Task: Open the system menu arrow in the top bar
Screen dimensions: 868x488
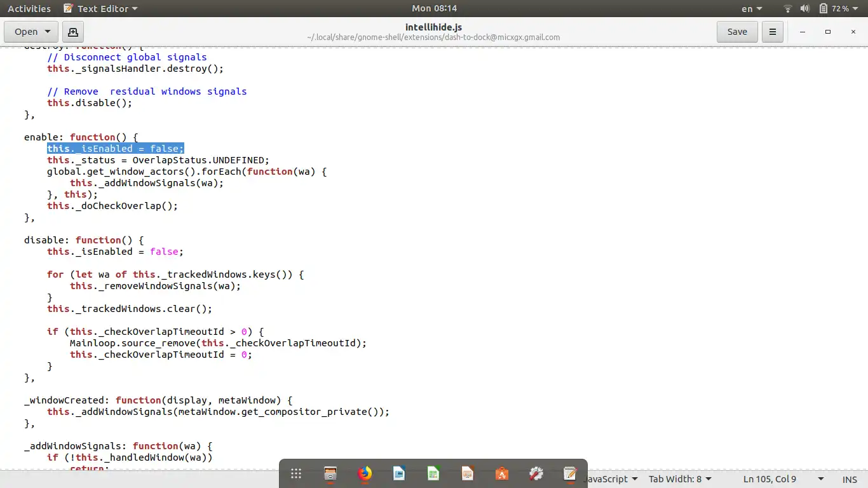Action: click(857, 9)
